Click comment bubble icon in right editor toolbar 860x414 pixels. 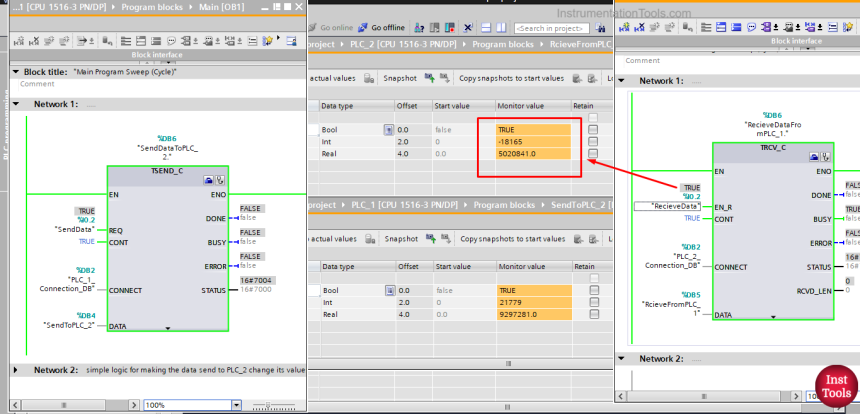click(751, 27)
